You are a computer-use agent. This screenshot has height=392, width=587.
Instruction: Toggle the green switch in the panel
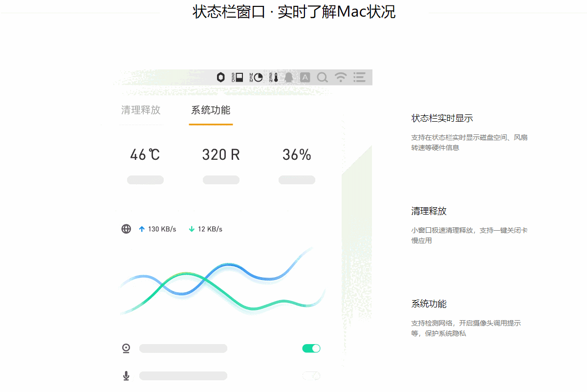click(x=311, y=348)
